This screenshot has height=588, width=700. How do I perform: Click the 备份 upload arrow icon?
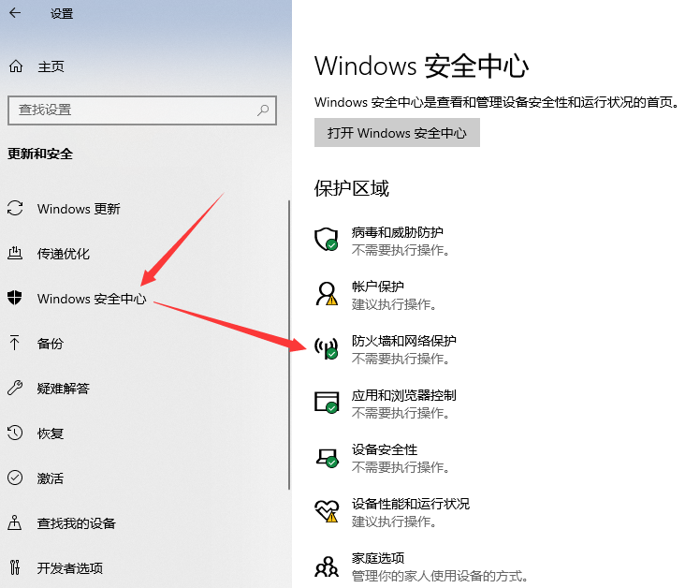(14, 343)
